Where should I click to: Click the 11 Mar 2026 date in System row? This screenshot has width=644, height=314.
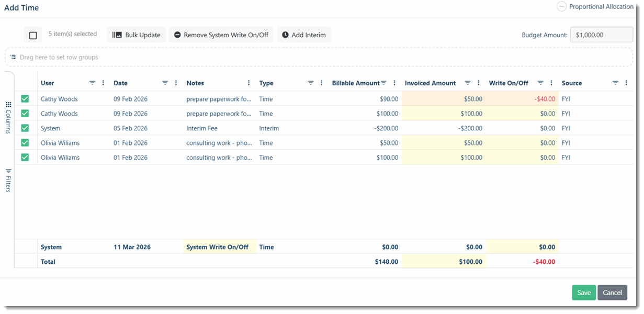(132, 247)
